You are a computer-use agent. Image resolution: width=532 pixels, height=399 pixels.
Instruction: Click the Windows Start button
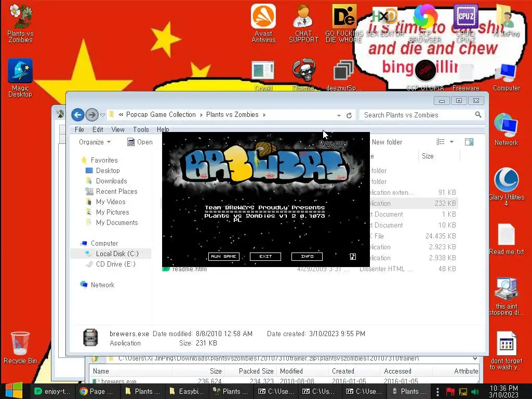pyautogui.click(x=14, y=391)
